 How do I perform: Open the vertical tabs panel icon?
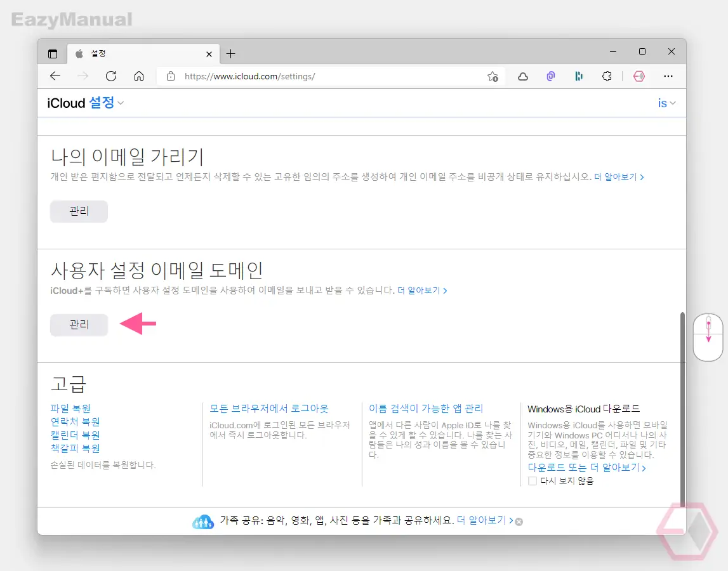53,54
